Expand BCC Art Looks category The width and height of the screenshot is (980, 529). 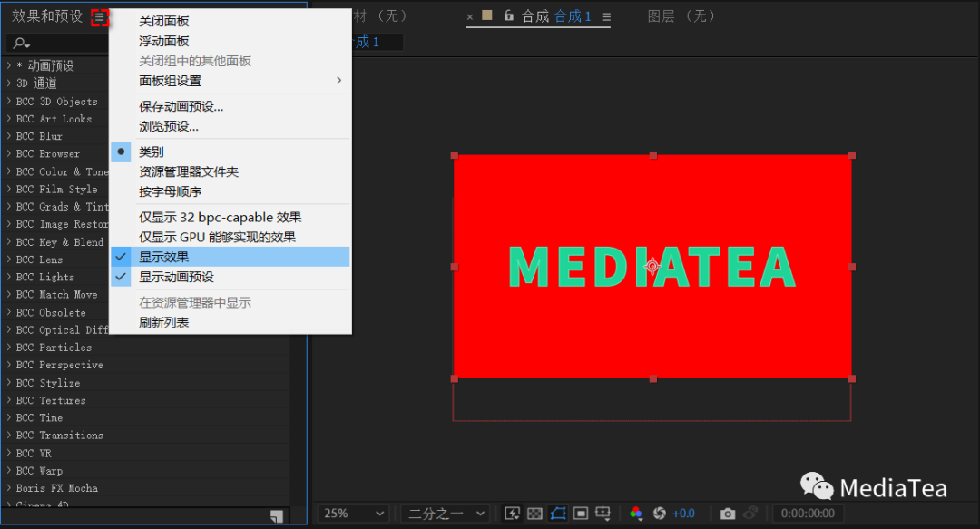(x=9, y=118)
